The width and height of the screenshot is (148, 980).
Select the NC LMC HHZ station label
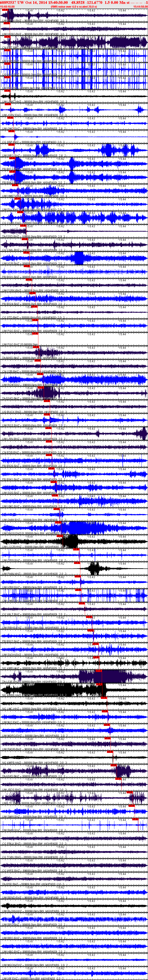(35, 708)
